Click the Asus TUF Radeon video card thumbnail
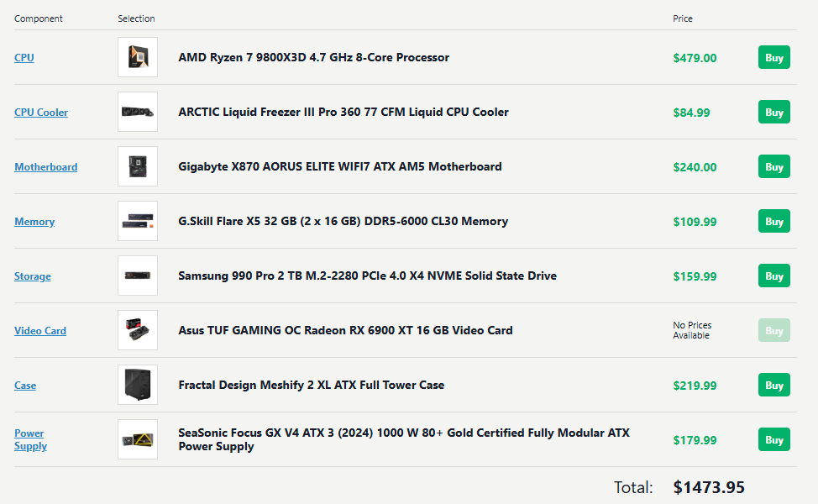This screenshot has height=504, width=818. tap(138, 330)
